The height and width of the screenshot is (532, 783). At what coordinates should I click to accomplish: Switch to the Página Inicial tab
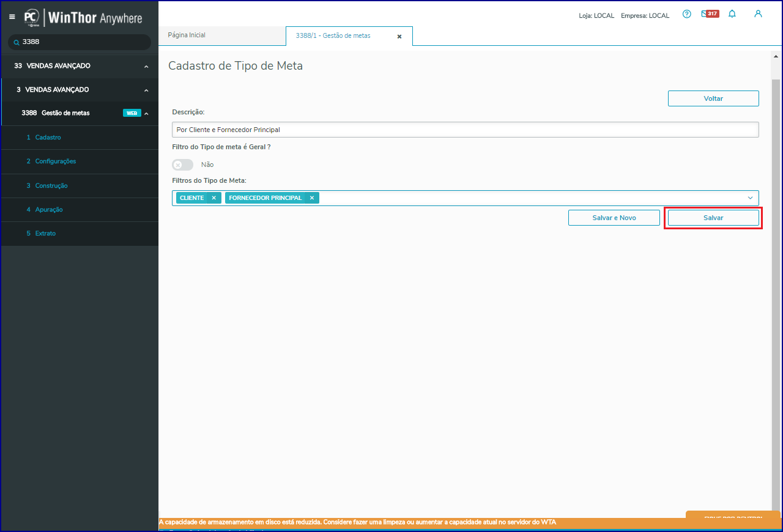pos(222,35)
